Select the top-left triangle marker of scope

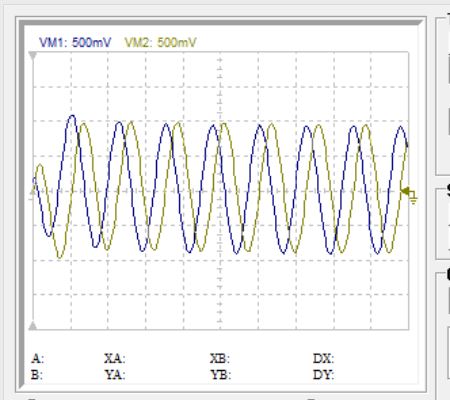33,56
